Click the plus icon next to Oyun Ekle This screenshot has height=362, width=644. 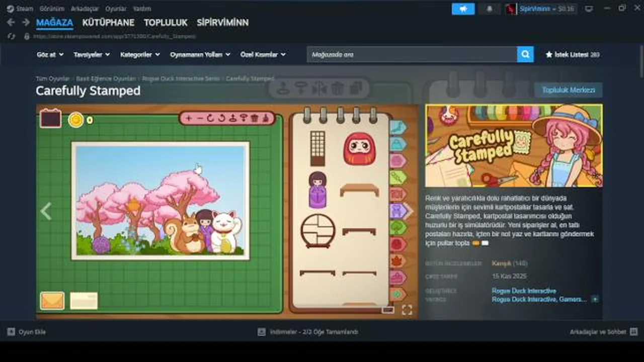coord(11,332)
